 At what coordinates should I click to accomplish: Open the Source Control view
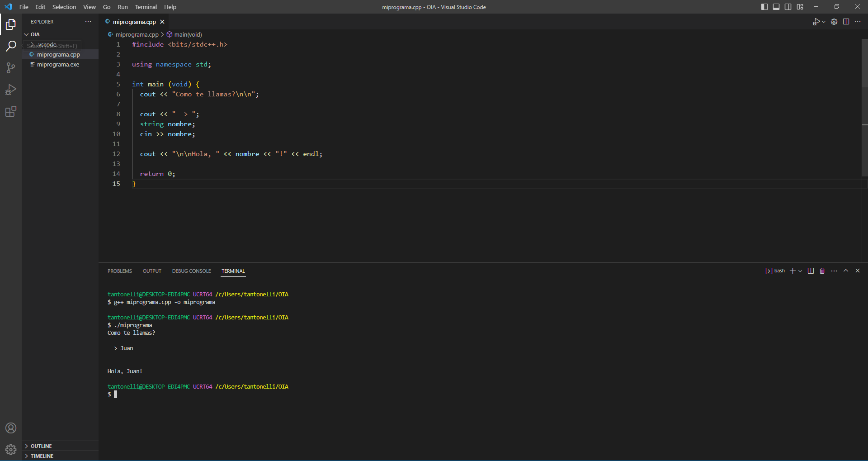pos(11,68)
